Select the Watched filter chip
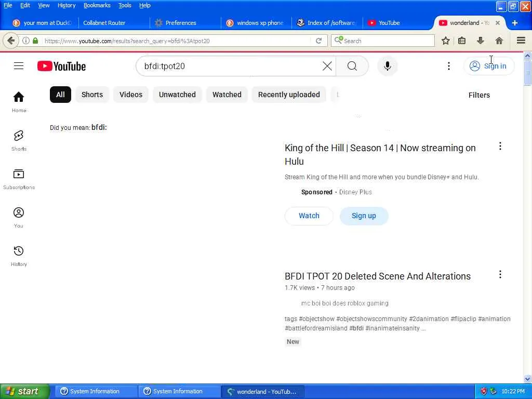The width and height of the screenshot is (532, 399). (227, 95)
